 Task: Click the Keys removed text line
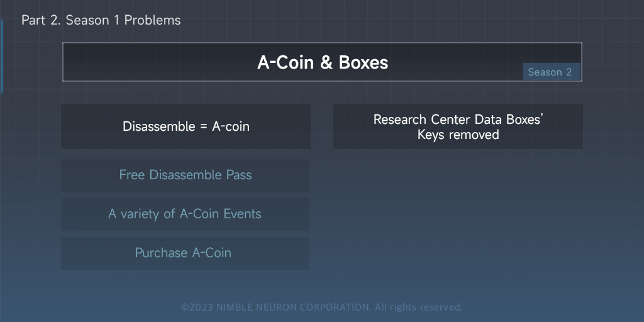click(458, 135)
